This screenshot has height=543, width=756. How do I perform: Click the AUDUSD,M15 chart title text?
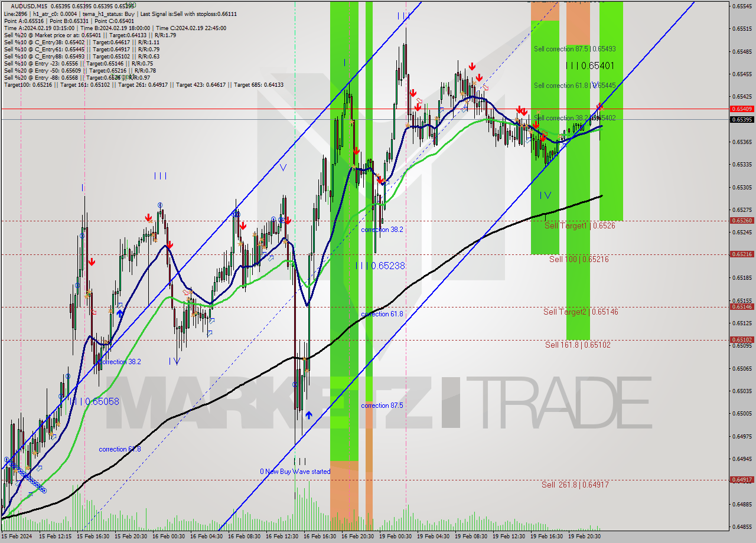(x=28, y=6)
